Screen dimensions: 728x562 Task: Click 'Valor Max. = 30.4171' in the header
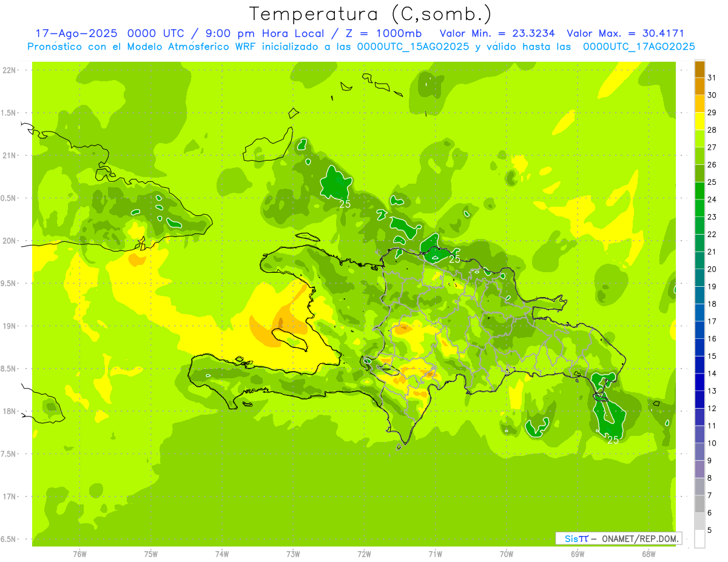(x=625, y=33)
